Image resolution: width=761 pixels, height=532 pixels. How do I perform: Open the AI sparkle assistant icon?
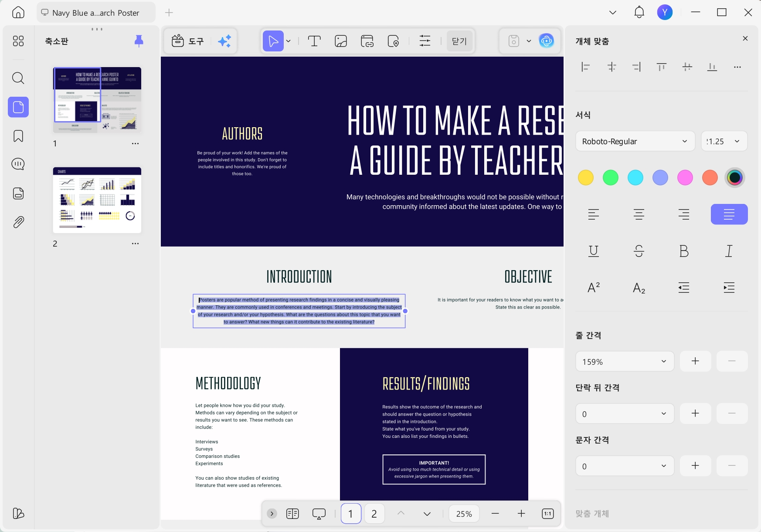point(224,41)
